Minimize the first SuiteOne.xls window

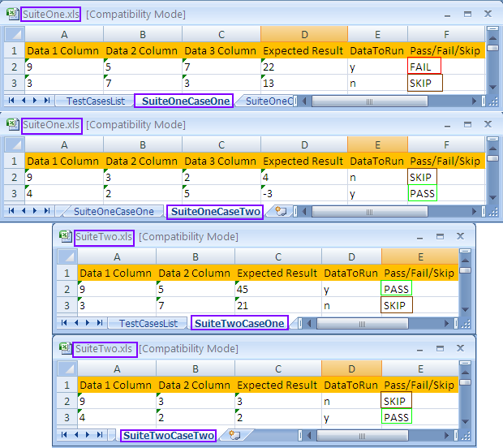pyautogui.click(x=448, y=15)
